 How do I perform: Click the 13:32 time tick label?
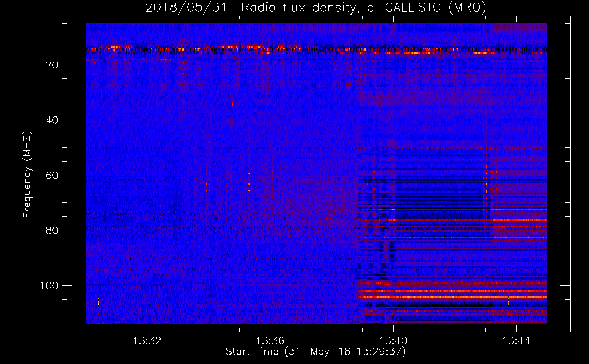[147, 341]
